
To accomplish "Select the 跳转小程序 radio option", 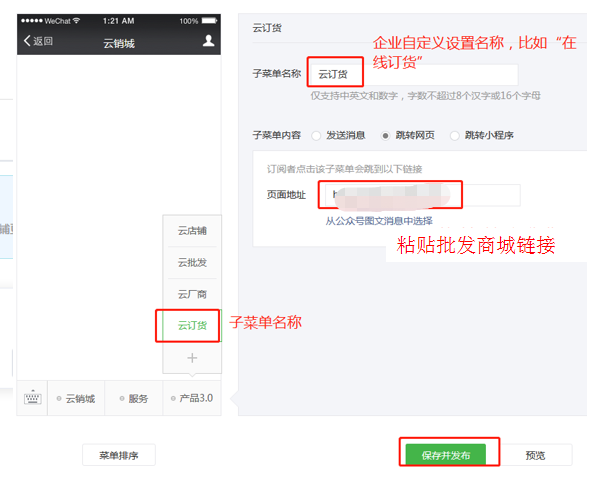I will [454, 135].
